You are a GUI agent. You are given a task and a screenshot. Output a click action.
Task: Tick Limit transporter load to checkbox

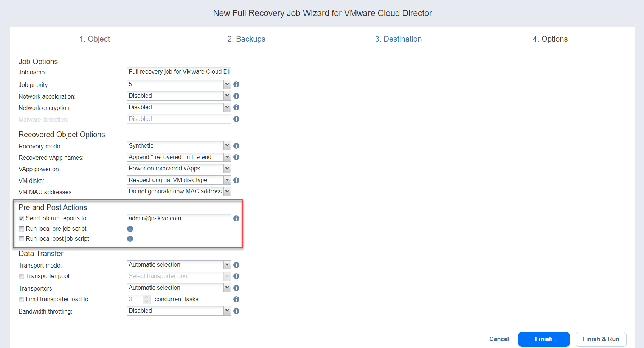pyautogui.click(x=22, y=299)
